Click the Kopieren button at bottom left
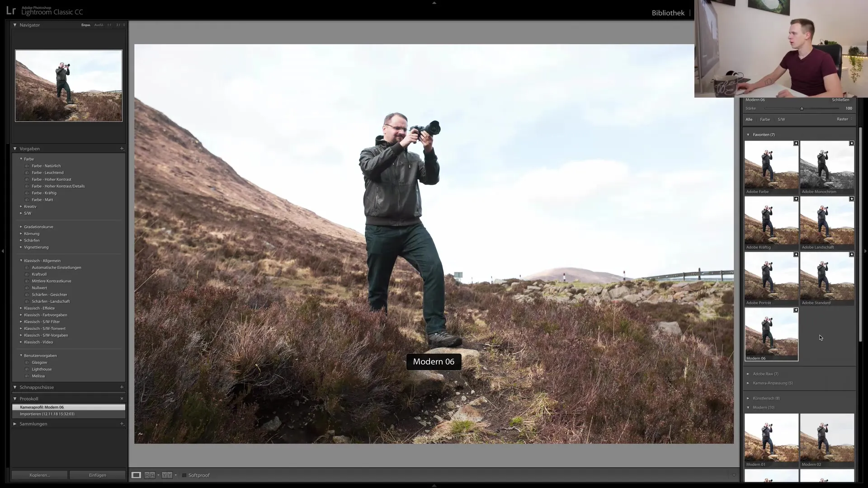The height and width of the screenshot is (488, 868). click(39, 475)
